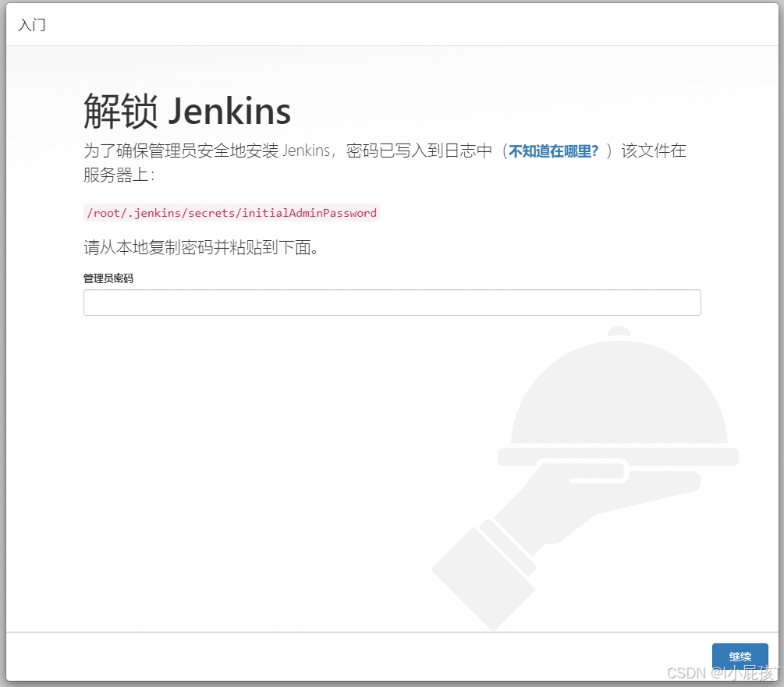
Task: Click the 继续 (Continue) button
Action: [x=740, y=656]
